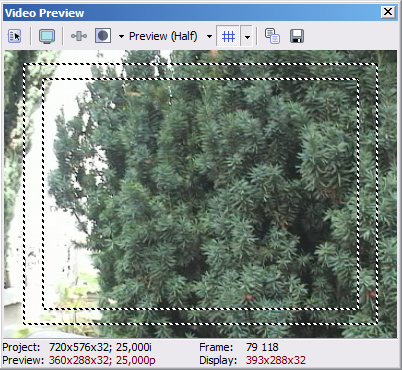
Task: Click the Frame 79 118 value
Action: click(262, 347)
